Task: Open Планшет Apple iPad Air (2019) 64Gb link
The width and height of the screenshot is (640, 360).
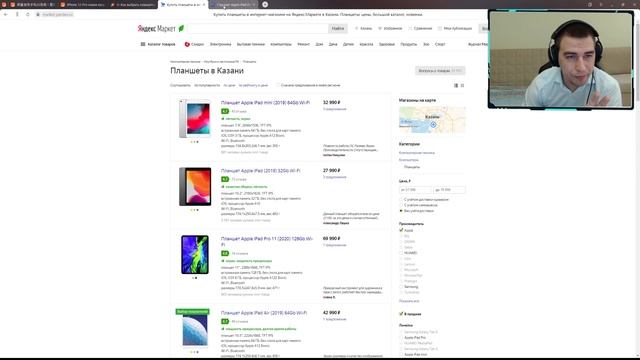Action: [x=264, y=313]
